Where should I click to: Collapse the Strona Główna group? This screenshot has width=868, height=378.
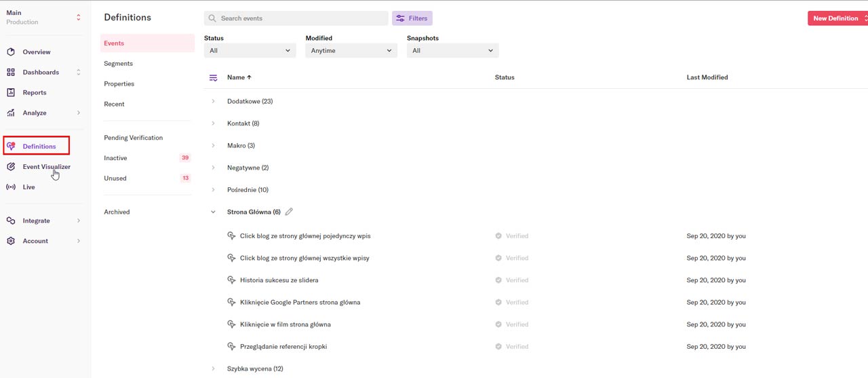(213, 212)
